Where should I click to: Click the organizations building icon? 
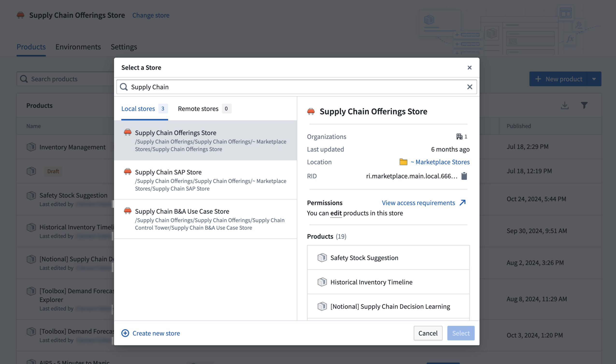(460, 137)
